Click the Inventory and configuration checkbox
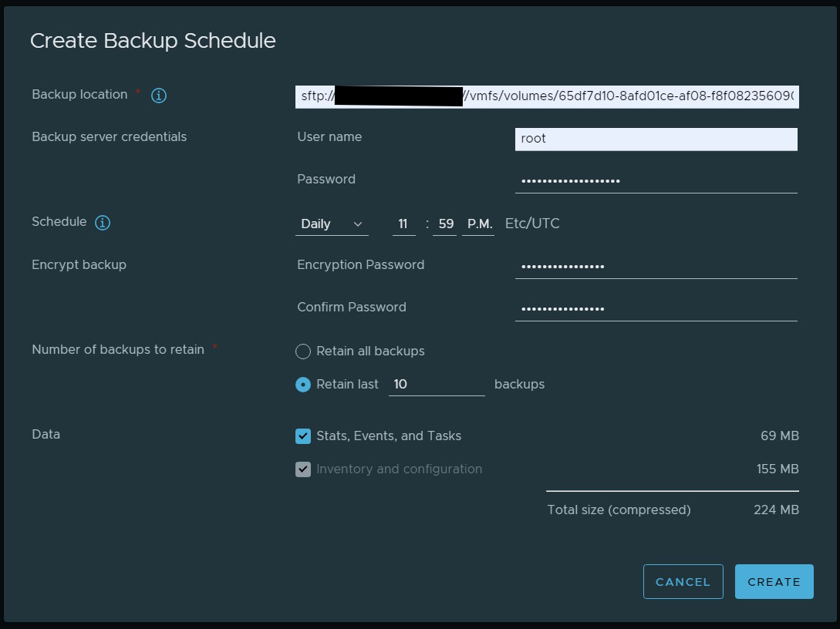 [x=303, y=469]
